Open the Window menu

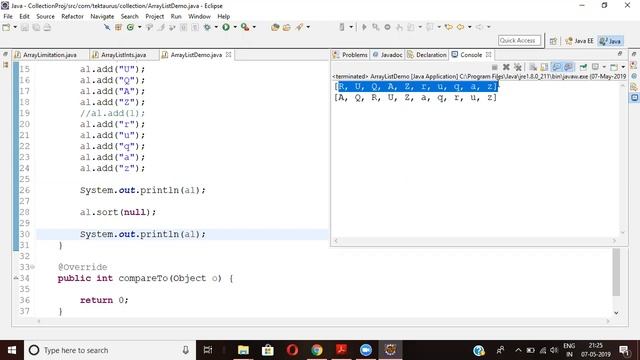[x=199, y=16]
